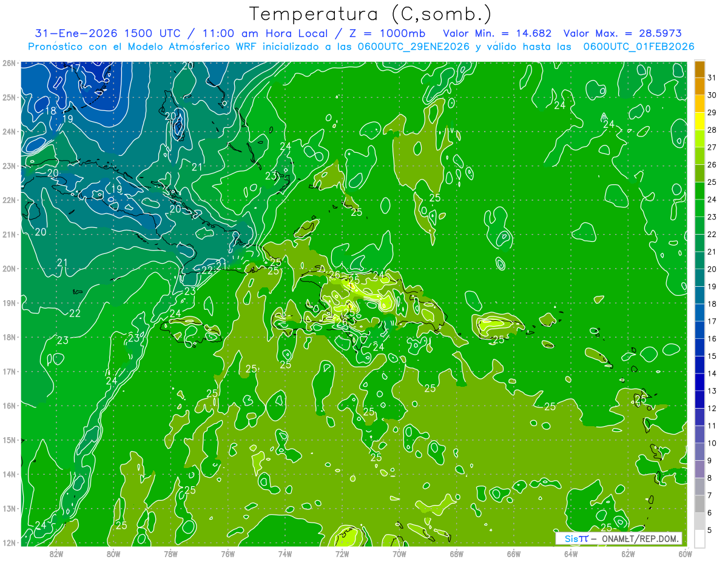Click the "17N" latitude axis label
728x562 pixels.
[8, 371]
